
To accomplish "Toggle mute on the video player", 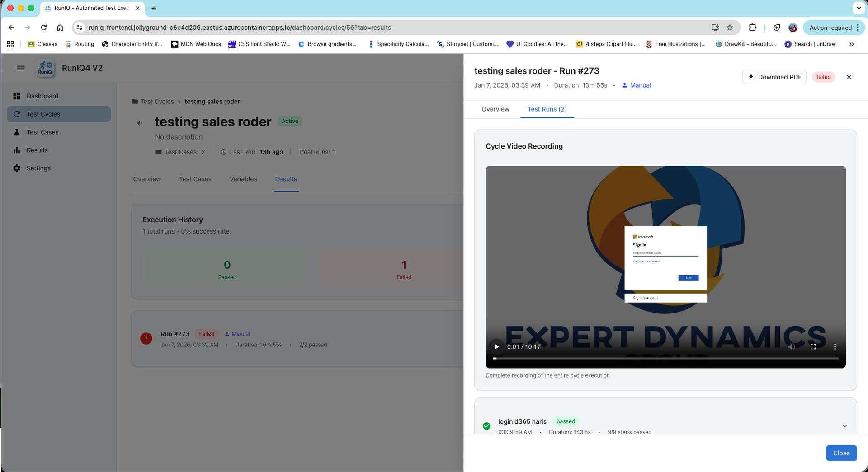I will coord(792,347).
